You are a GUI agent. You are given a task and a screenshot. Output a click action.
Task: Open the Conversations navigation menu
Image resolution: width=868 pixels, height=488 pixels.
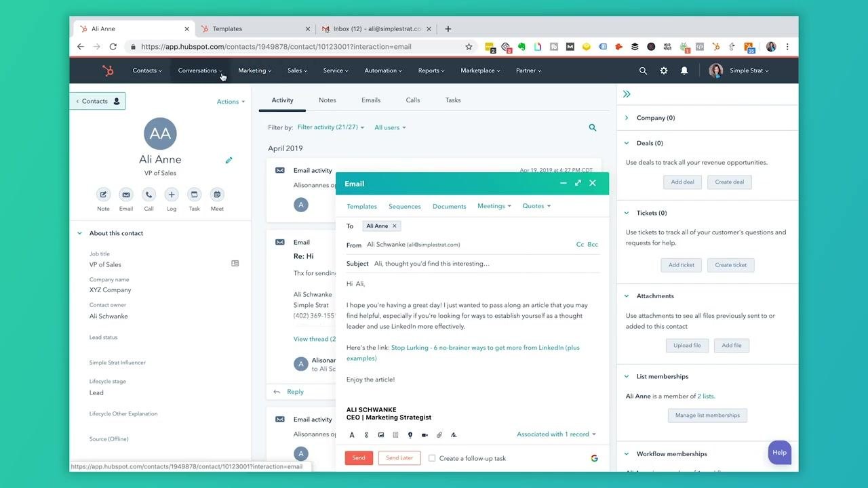[x=199, y=70]
